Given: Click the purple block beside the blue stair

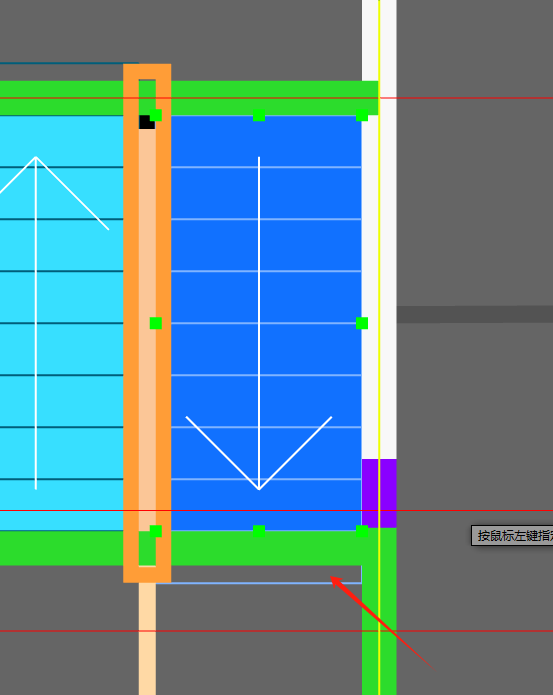Looking at the screenshot, I should click(379, 493).
